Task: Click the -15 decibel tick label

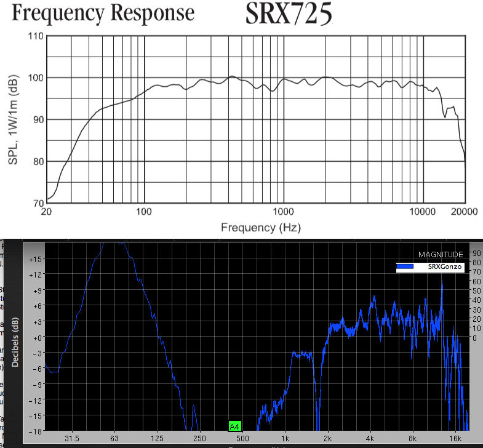Action: point(35,416)
